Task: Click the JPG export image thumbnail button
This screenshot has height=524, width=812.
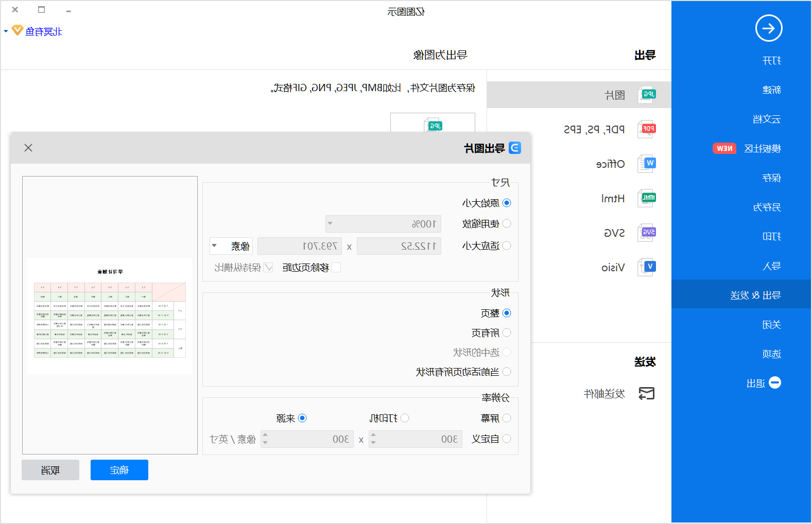Action: 433,123
